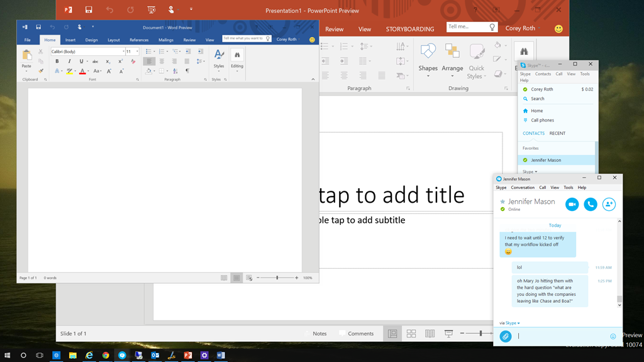644x362 pixels.
Task: Decrease indent in Word paragraph group
Action: (x=188, y=52)
